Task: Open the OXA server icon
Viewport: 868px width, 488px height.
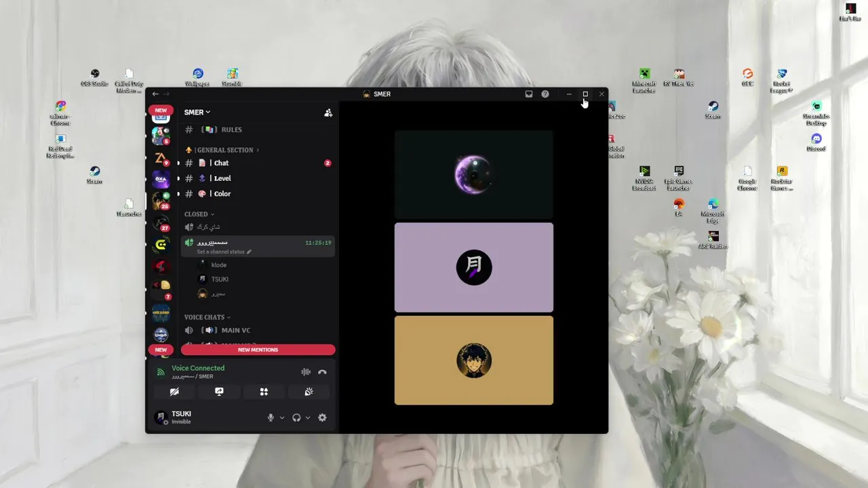Action: (161, 180)
